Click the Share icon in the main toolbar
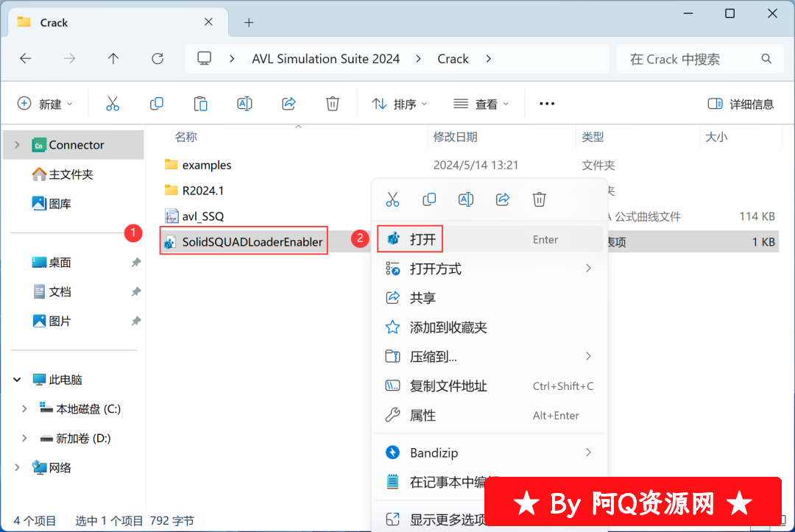Viewport: 795px width, 532px height. 289,104
